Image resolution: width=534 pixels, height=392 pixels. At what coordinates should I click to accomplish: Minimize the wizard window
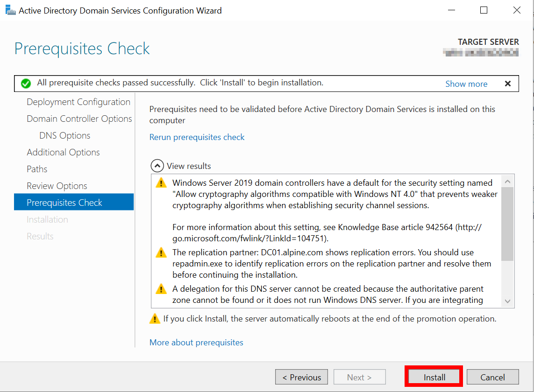(x=452, y=10)
